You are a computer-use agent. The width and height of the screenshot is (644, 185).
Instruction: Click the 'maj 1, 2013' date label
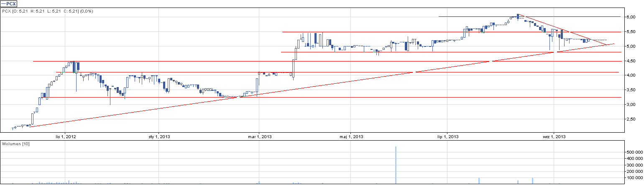(351, 136)
